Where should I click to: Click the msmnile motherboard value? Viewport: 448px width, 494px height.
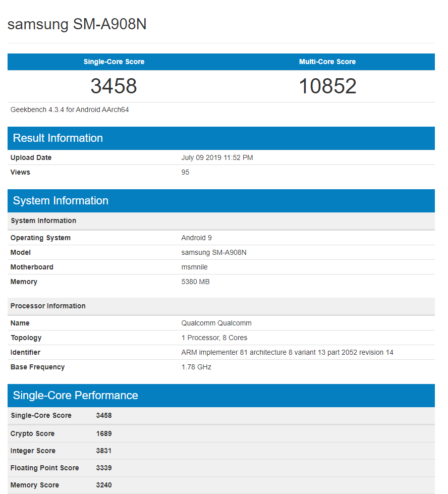click(x=194, y=267)
